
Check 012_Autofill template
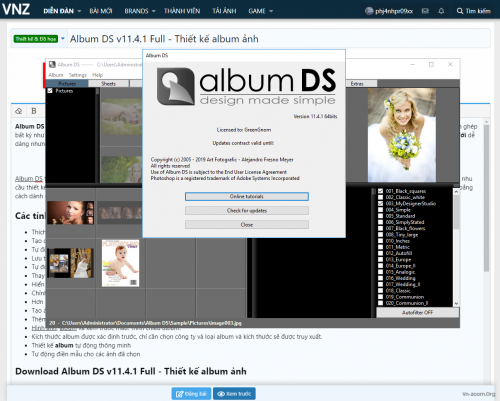point(380,253)
